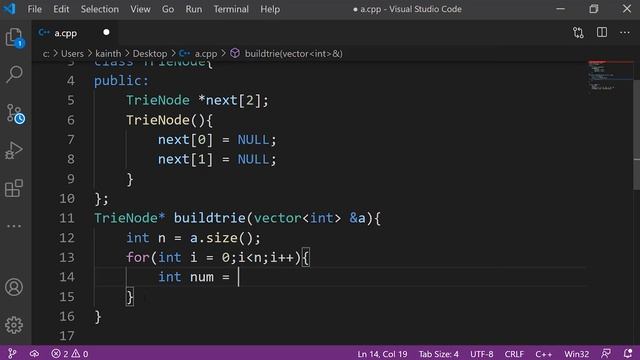Image resolution: width=640 pixels, height=360 pixels.
Task: Open the Go menu
Action: [168, 9]
